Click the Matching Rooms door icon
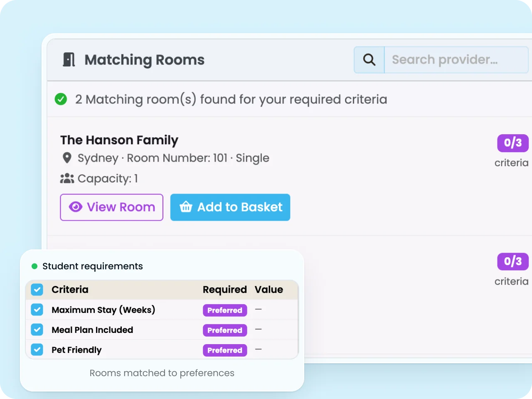 coord(69,60)
